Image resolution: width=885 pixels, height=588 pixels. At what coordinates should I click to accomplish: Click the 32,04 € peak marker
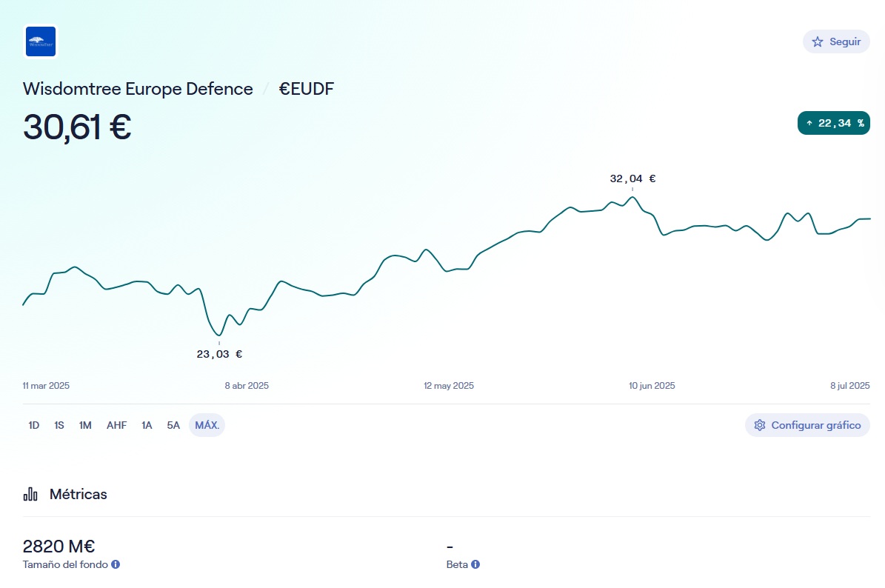coord(632,179)
